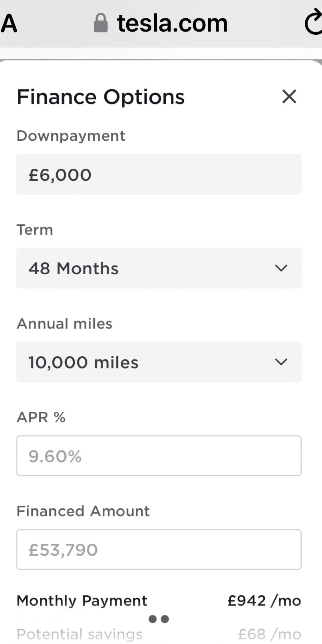Tap the £68 /mo savings amount

pyautogui.click(x=269, y=634)
